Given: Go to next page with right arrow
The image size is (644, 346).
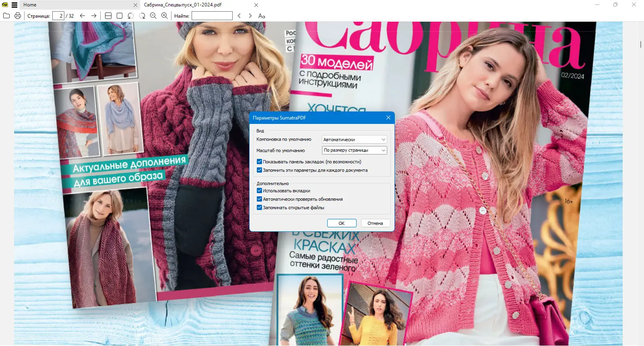Looking at the screenshot, I should (x=94, y=16).
